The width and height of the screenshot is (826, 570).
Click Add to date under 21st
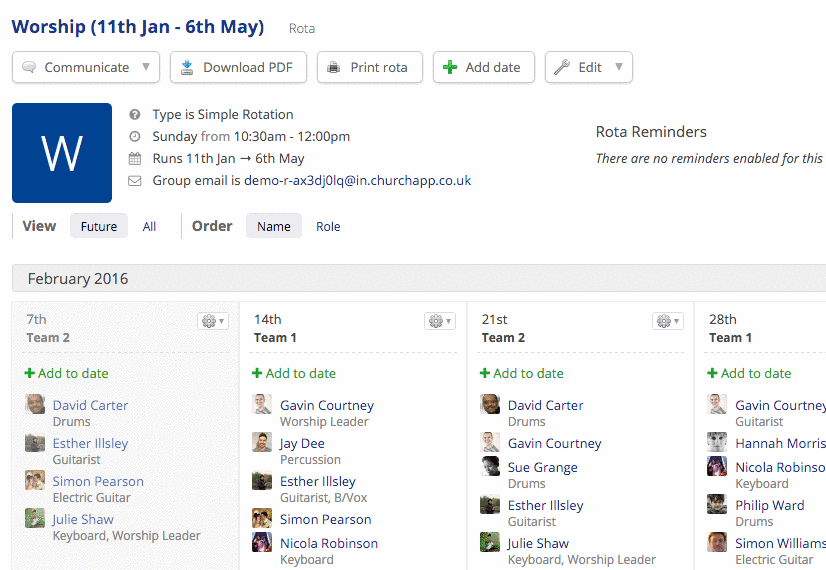522,373
